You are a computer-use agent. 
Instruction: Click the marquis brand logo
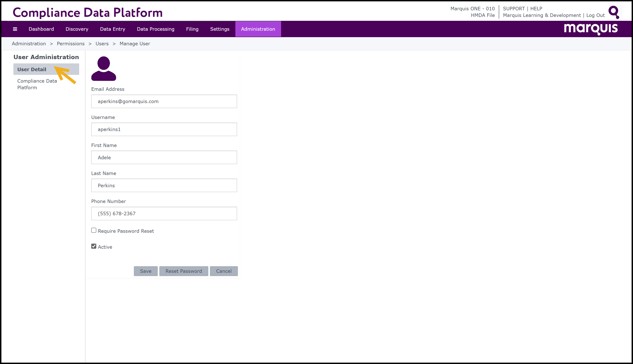pyautogui.click(x=590, y=29)
